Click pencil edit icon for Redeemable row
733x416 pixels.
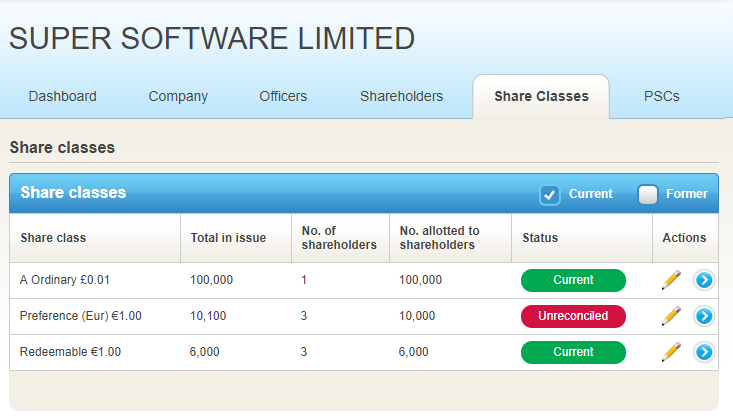(671, 352)
